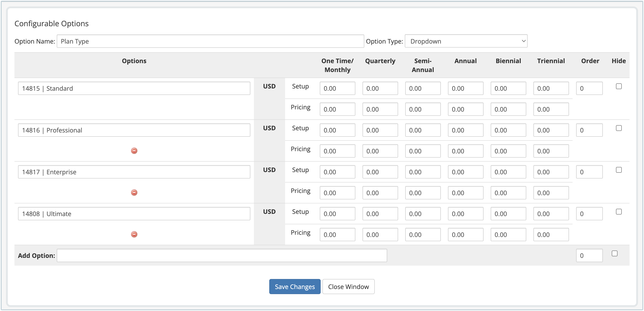
Task: Click Standard monthly Setup price field
Action: (x=337, y=88)
